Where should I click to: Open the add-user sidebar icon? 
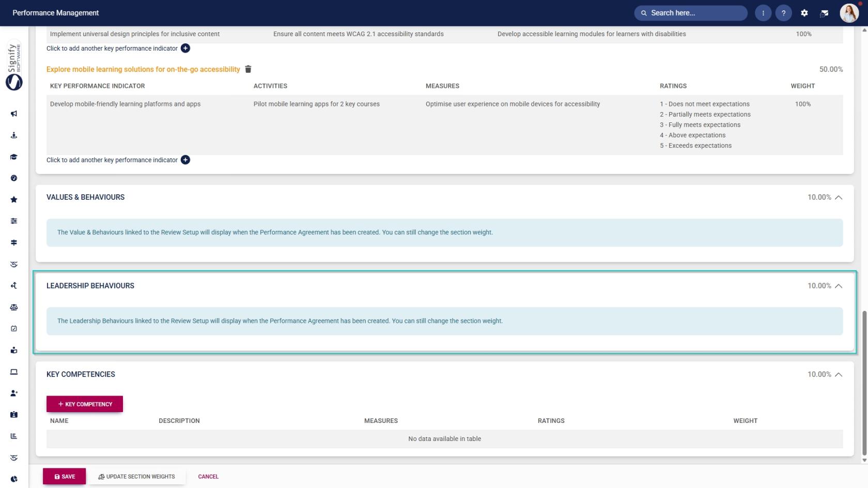point(14,393)
